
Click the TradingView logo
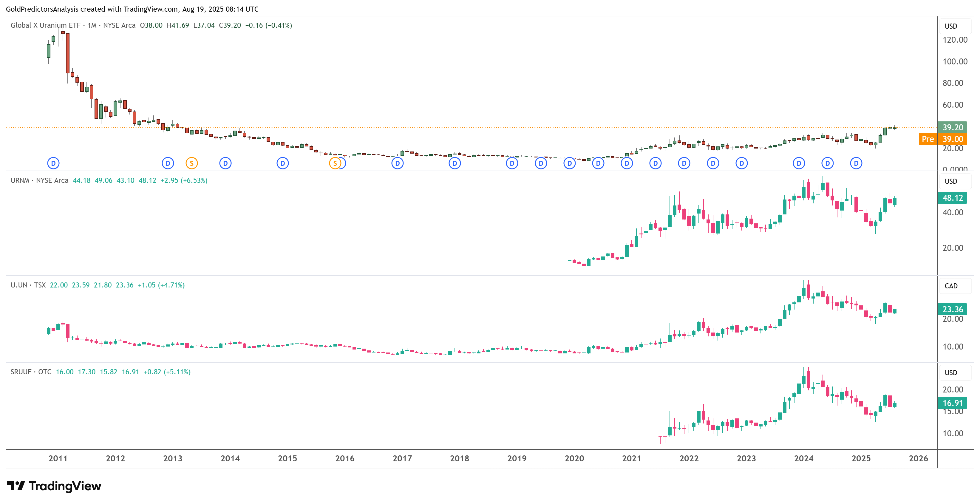click(54, 486)
